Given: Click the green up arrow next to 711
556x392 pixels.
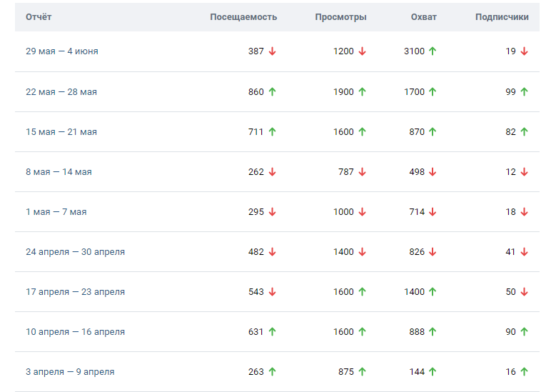Looking at the screenshot, I should click(x=273, y=132).
